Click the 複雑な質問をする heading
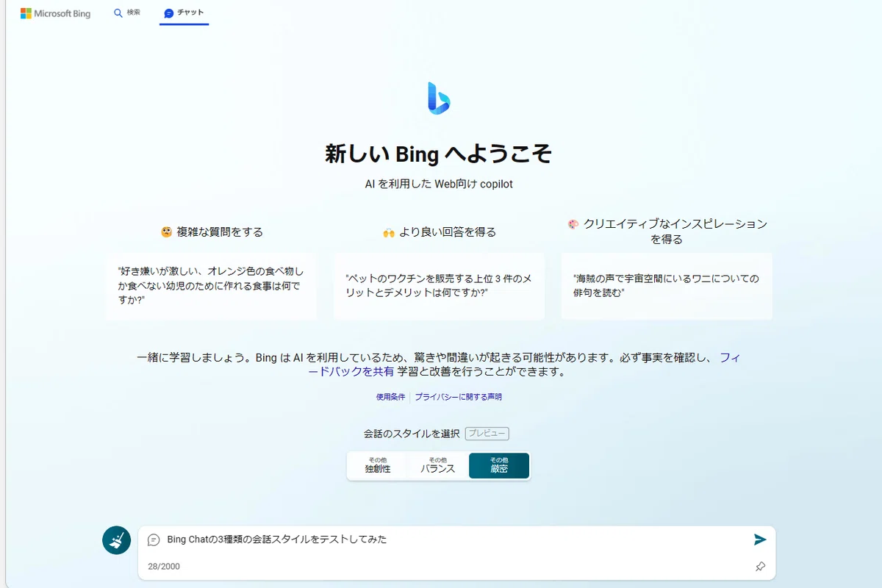The image size is (882, 588). pyautogui.click(x=212, y=232)
